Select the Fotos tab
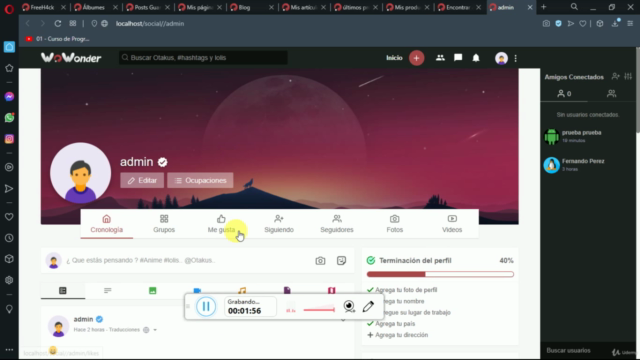Screen dimensions: 640x360 394,224
